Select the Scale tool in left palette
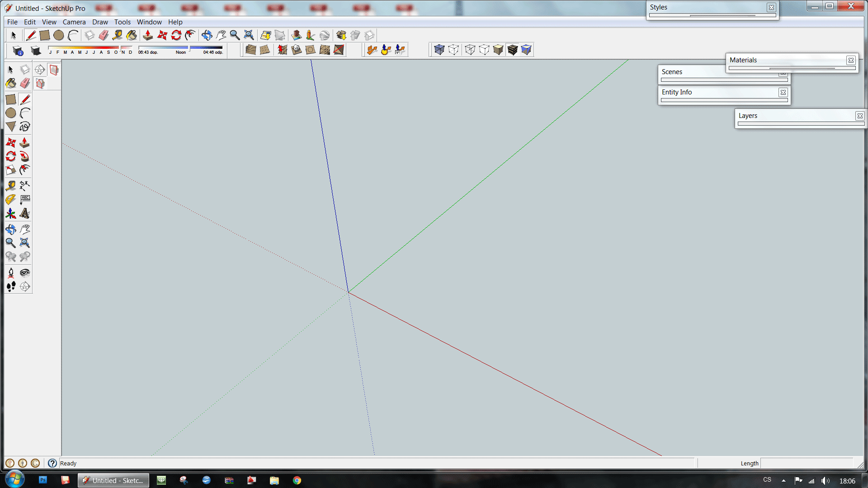The height and width of the screenshot is (488, 868). click(11, 170)
